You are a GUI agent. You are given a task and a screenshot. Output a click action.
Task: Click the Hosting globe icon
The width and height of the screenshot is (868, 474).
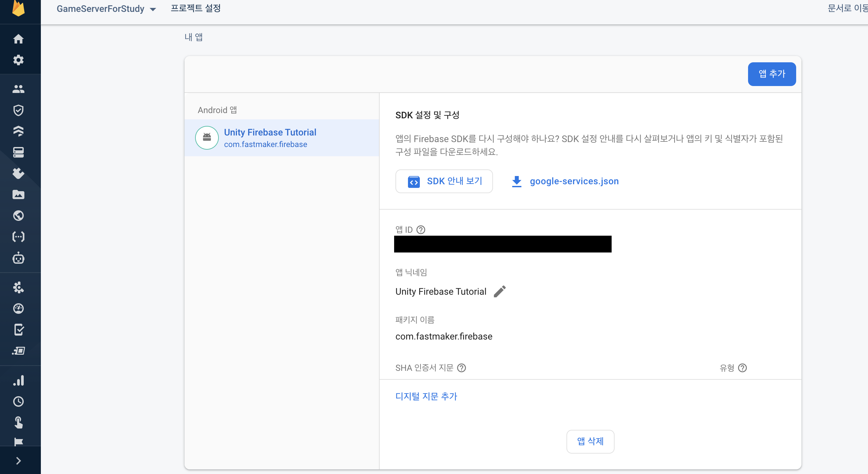point(18,216)
